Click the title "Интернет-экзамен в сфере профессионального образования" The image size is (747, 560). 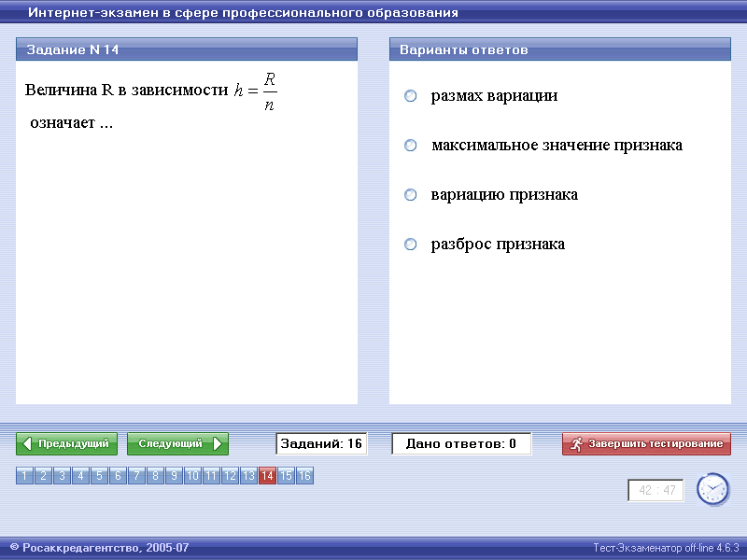[x=243, y=12]
